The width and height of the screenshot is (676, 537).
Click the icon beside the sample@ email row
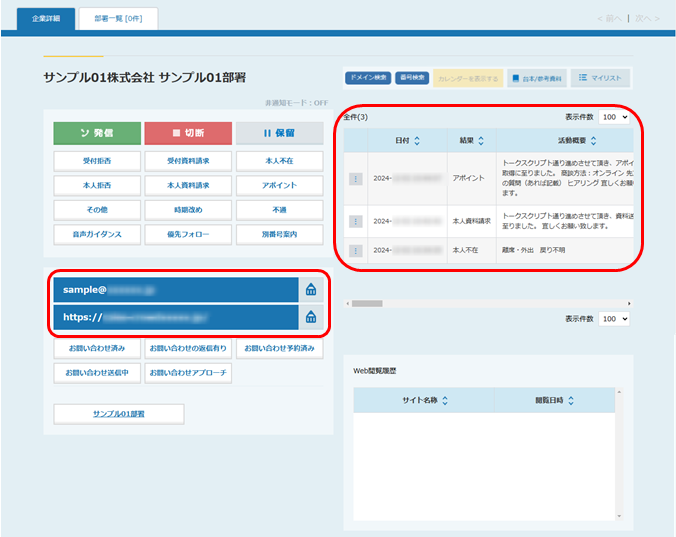(x=311, y=289)
